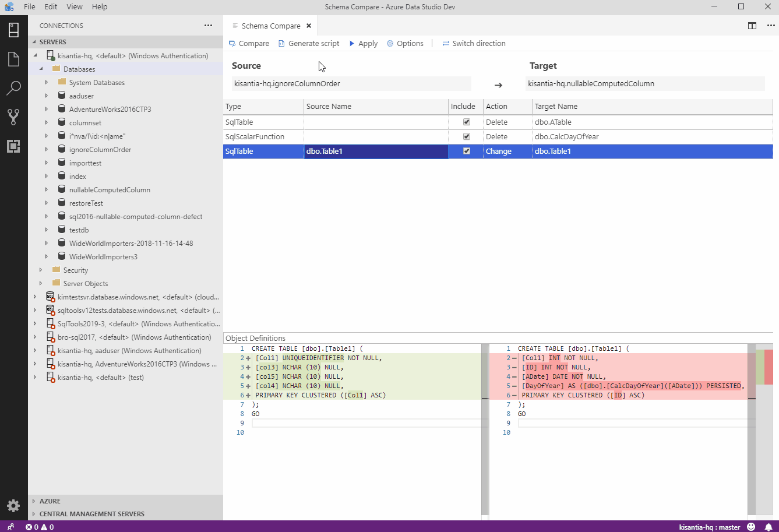Image resolution: width=779 pixels, height=532 pixels.
Task: Close the Schema Compare tab
Action: point(309,26)
